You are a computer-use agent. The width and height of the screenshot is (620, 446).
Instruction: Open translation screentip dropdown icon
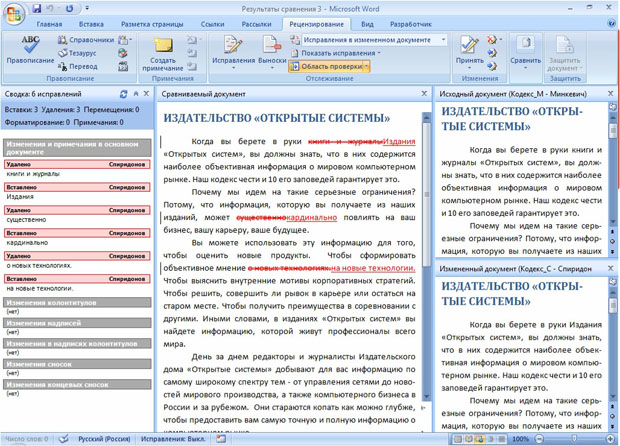pos(124,40)
